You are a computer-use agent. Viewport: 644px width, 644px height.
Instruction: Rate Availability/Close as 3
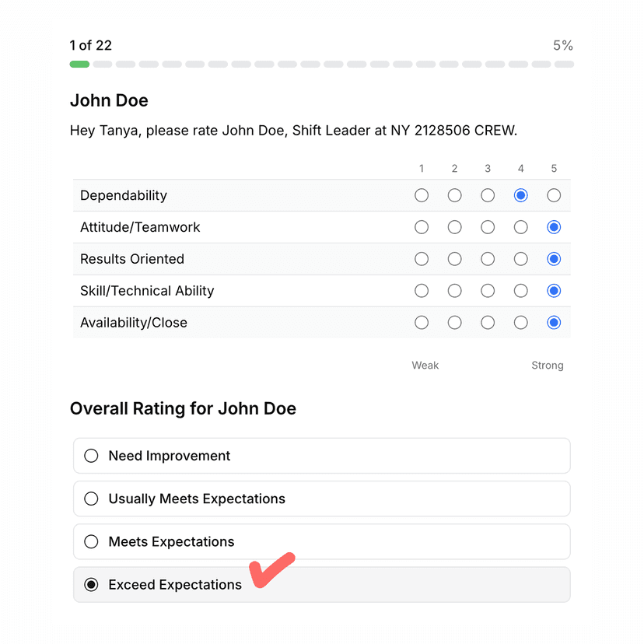(488, 322)
